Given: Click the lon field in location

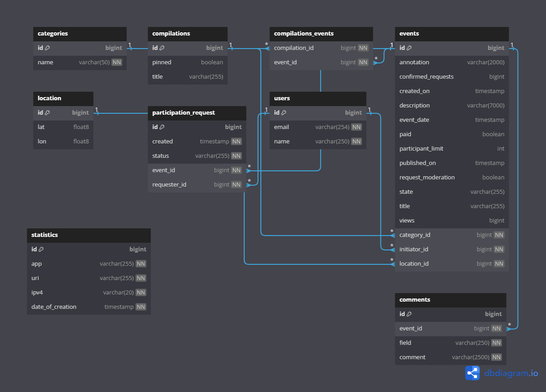Looking at the screenshot, I should 63,141.
